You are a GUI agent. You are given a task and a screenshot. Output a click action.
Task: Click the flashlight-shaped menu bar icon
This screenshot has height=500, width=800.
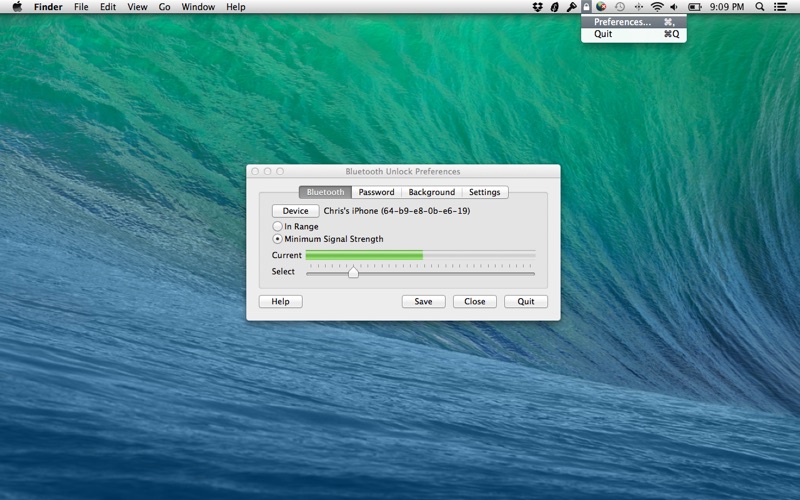coord(571,7)
